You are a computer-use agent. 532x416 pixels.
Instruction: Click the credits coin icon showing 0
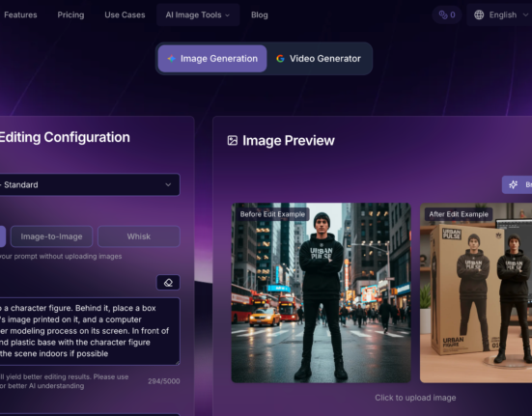[x=443, y=14]
